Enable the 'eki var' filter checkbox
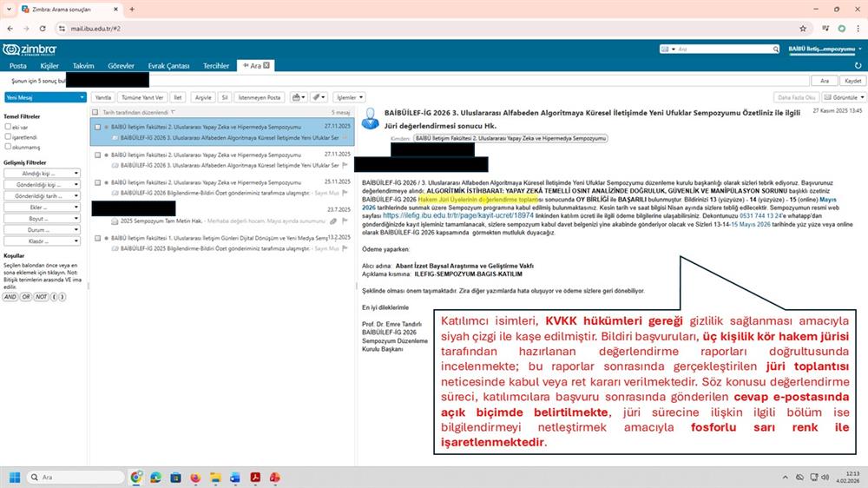 click(x=8, y=127)
